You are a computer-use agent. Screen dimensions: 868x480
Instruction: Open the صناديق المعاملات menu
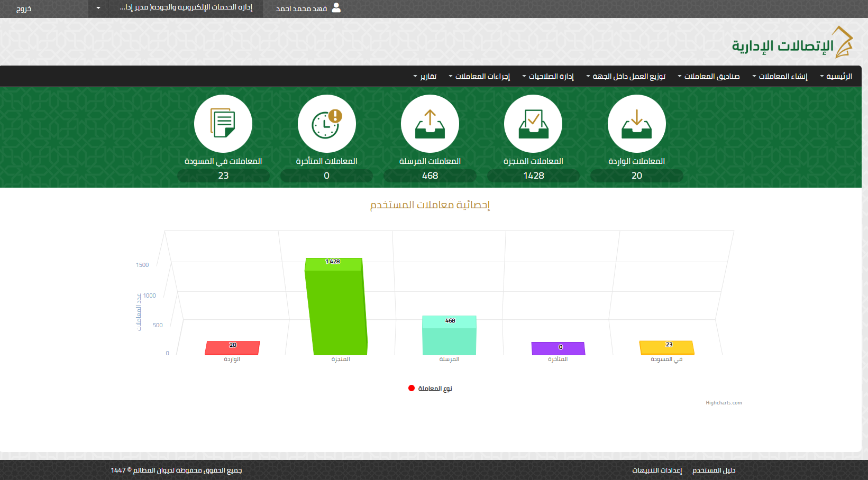pos(709,77)
